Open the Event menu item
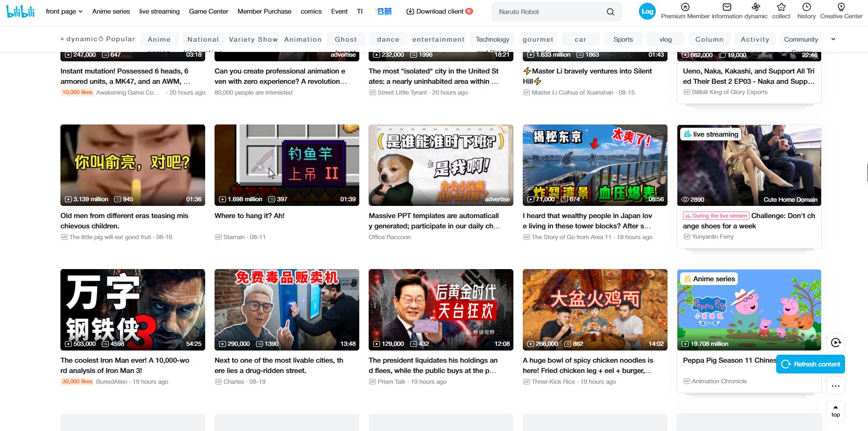This screenshot has width=868, height=431. pyautogui.click(x=339, y=11)
